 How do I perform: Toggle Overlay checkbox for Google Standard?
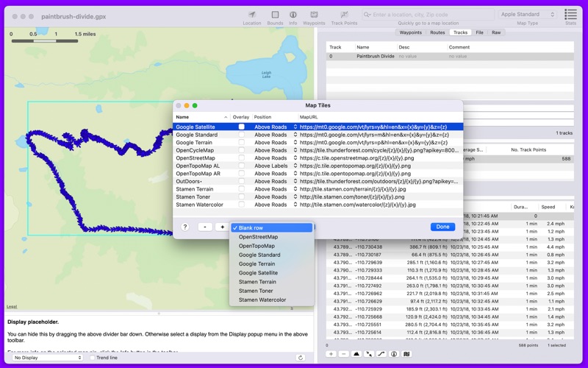tap(242, 135)
